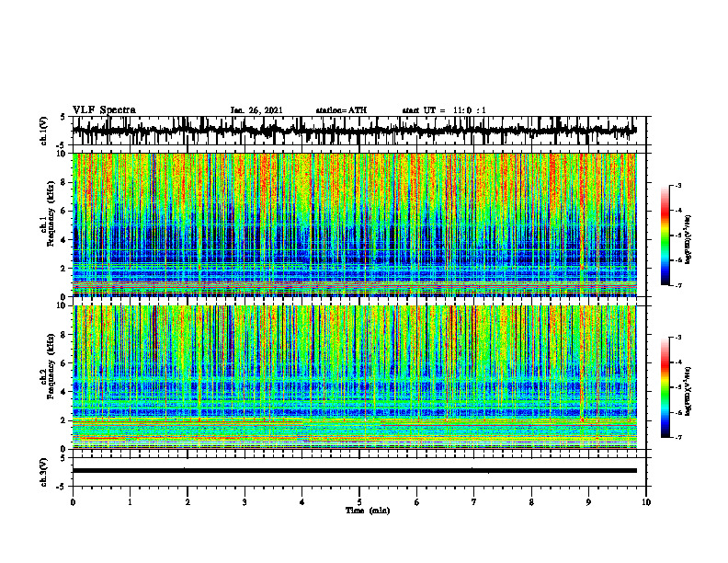Click the "10" kHz tick of ch.1 spectrogram
The width and height of the screenshot is (728, 563).
[x=63, y=155]
